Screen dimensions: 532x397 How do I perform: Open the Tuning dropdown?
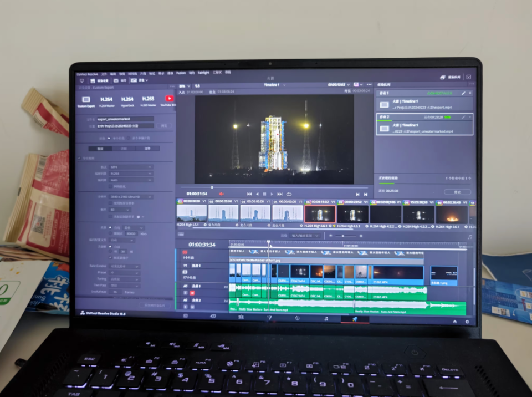[x=125, y=279]
